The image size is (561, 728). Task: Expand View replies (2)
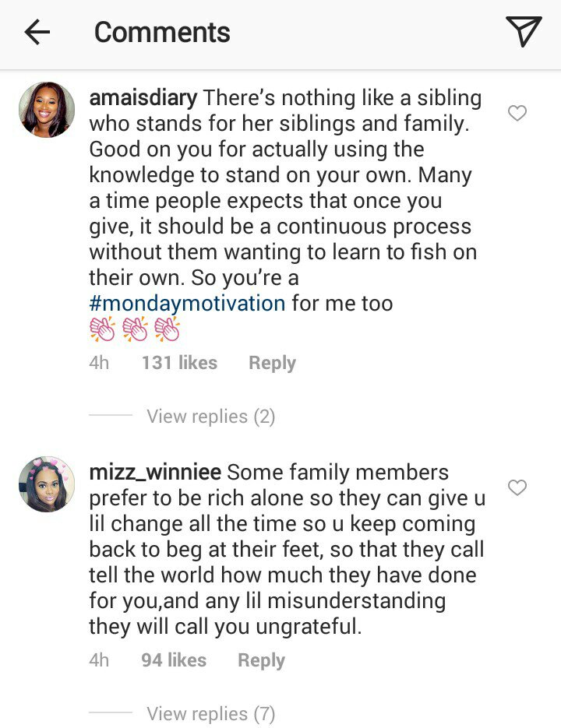pyautogui.click(x=210, y=417)
